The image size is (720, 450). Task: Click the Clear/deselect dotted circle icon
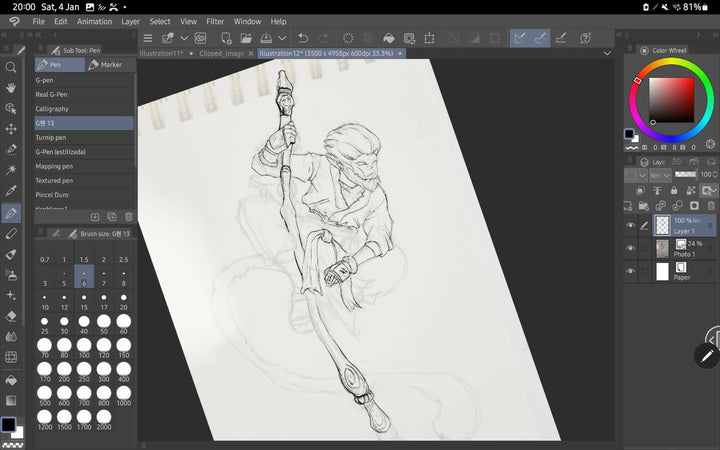coord(348,38)
